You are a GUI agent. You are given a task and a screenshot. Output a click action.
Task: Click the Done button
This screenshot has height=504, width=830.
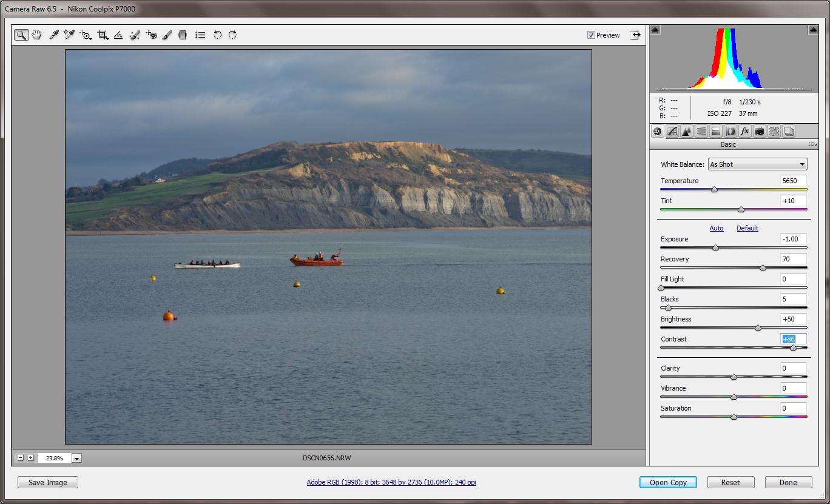[x=788, y=483]
